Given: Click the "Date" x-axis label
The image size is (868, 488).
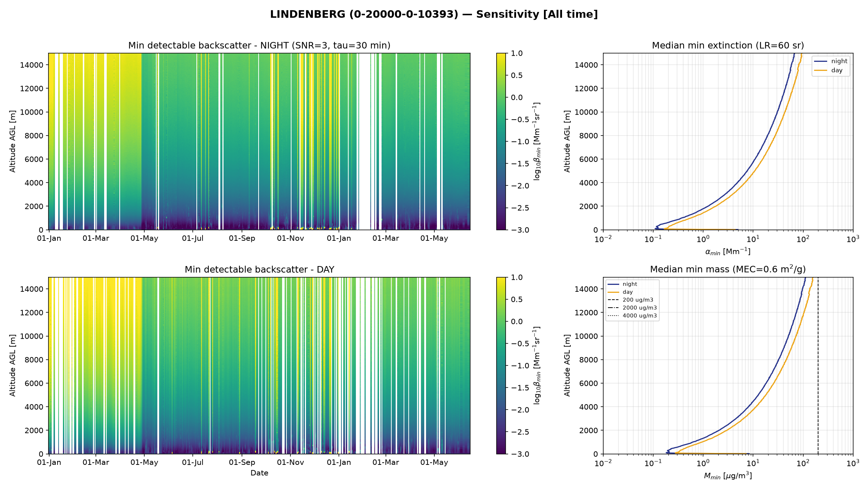Looking at the screenshot, I should point(259,473).
